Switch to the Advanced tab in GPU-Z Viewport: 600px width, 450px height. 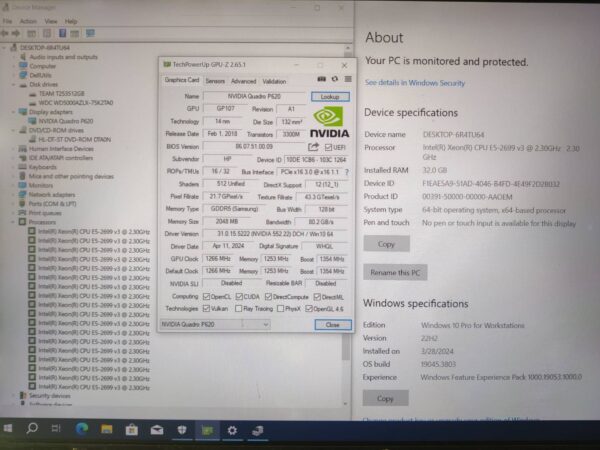point(243,81)
